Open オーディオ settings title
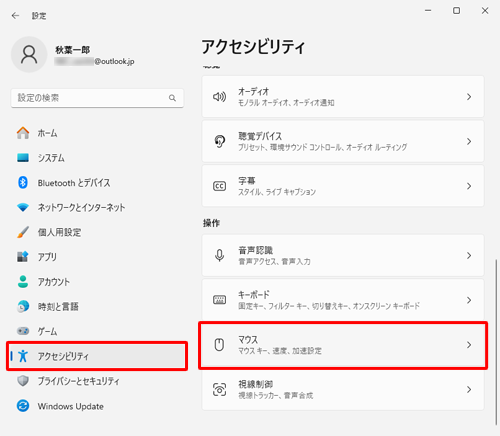Image resolution: width=500 pixels, height=436 pixels. [x=253, y=91]
